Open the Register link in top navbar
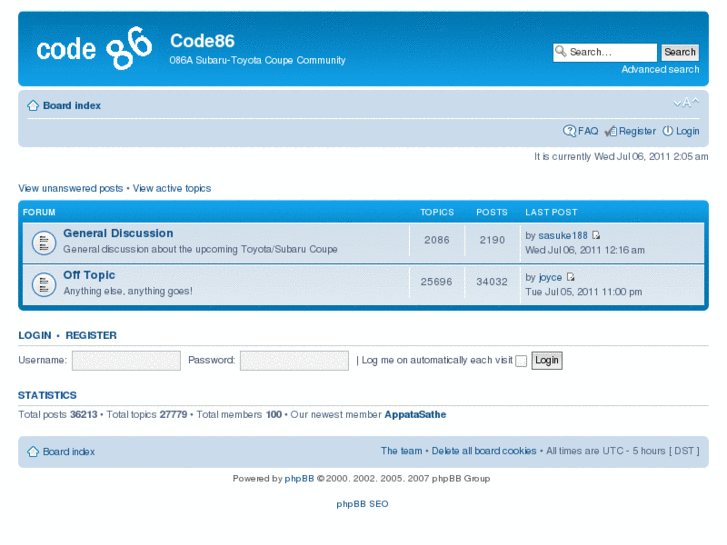Image resolution: width=727 pixels, height=545 pixels. [x=637, y=131]
